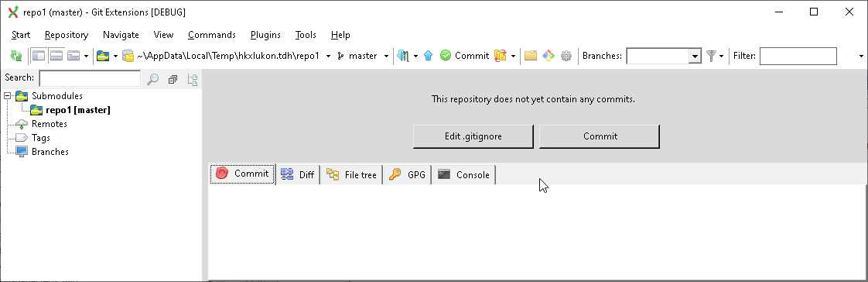Open Git bash via colorful diamond icon
This screenshot has height=282, width=868.
pos(548,56)
